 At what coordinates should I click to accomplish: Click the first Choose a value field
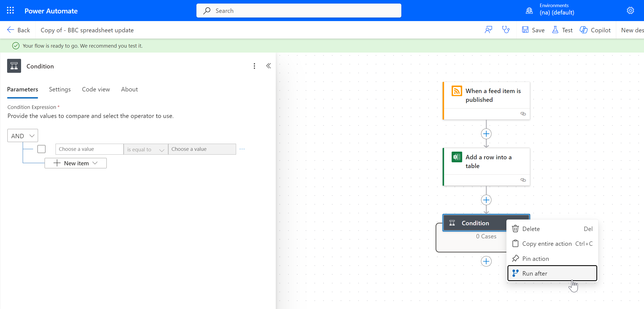[x=89, y=149]
